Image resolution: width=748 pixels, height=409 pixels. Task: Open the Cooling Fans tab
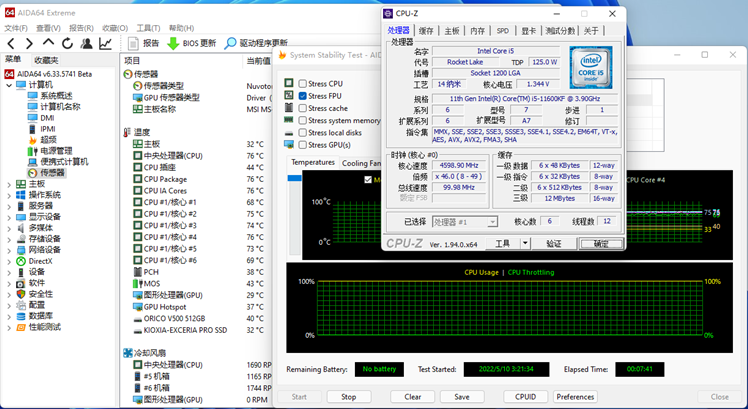pyautogui.click(x=361, y=163)
